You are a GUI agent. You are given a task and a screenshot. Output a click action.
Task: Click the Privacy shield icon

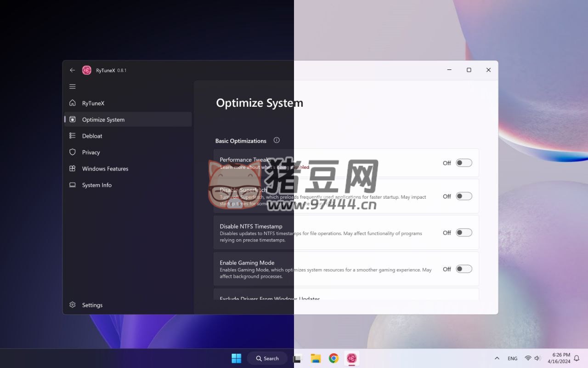(72, 152)
